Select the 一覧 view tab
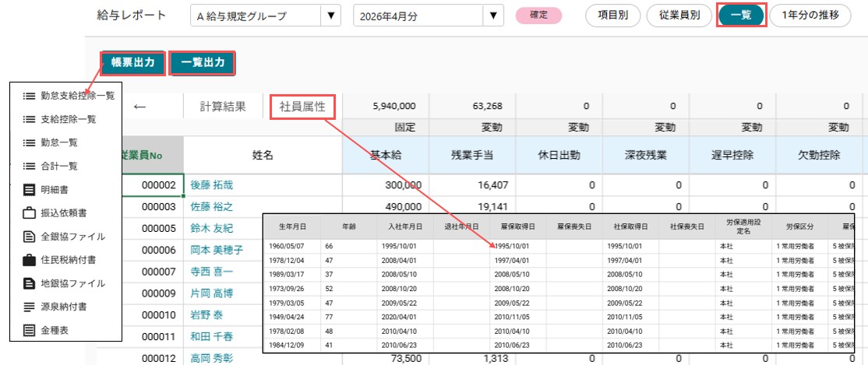868x365 pixels. tap(741, 16)
